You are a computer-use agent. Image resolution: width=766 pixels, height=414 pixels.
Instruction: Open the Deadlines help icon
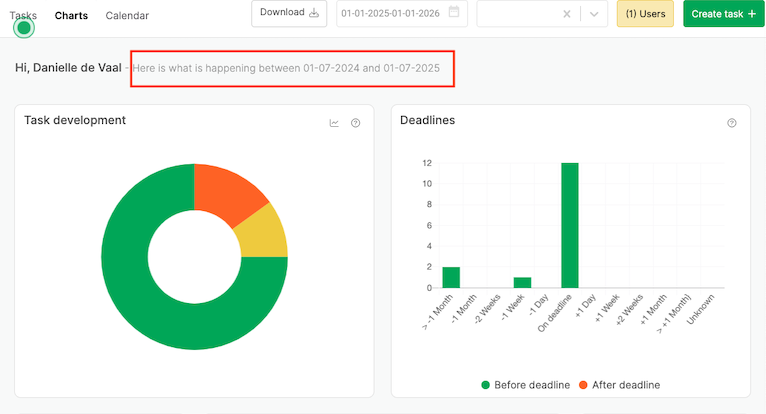point(731,124)
